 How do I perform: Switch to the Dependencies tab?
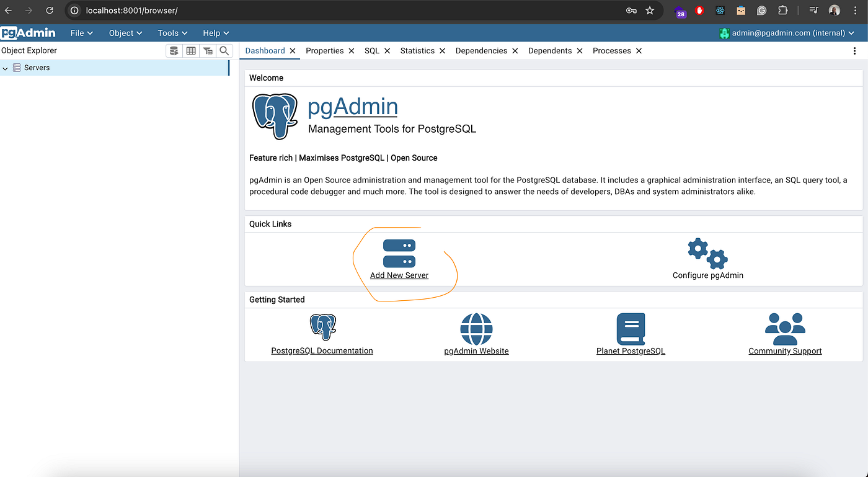(481, 51)
